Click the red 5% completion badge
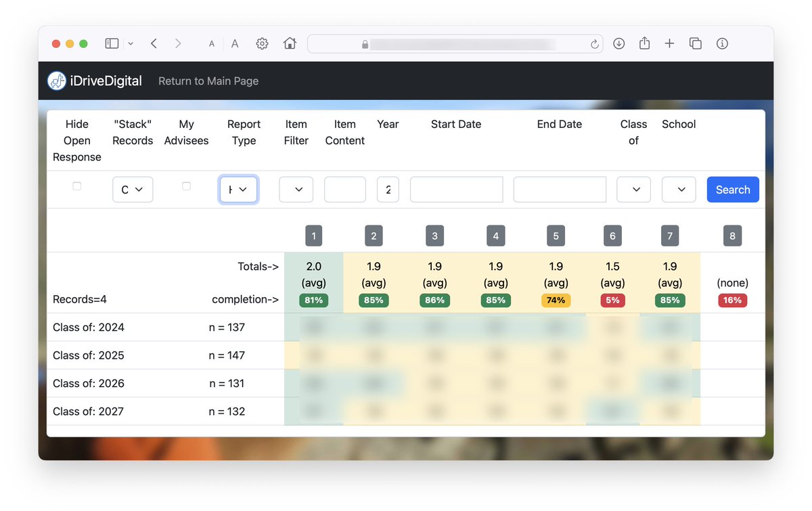 [612, 300]
